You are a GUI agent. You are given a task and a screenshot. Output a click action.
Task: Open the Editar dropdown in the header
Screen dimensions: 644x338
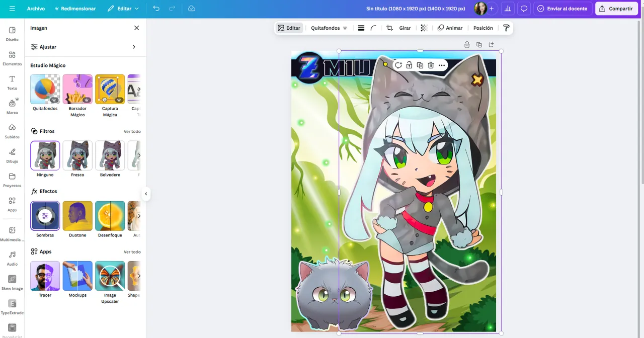pyautogui.click(x=123, y=9)
